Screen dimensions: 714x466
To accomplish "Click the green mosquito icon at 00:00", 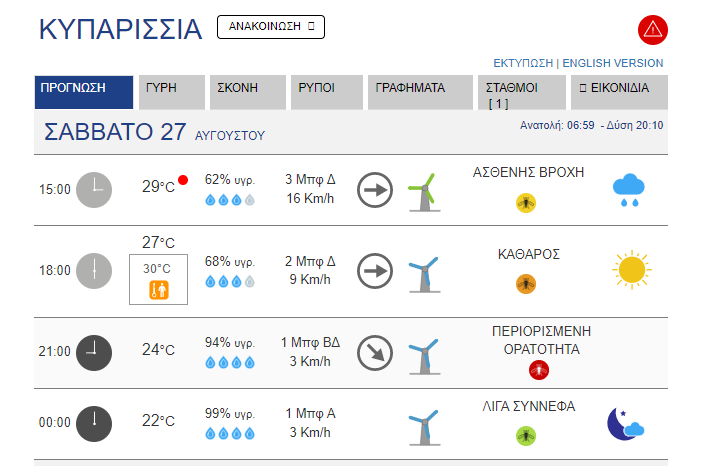I will 526,436.
